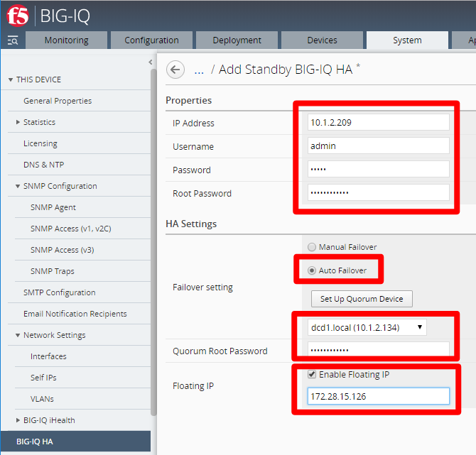Viewport: 476px width, 455px height.
Task: Expand the Statistics tree item
Action: click(x=18, y=122)
